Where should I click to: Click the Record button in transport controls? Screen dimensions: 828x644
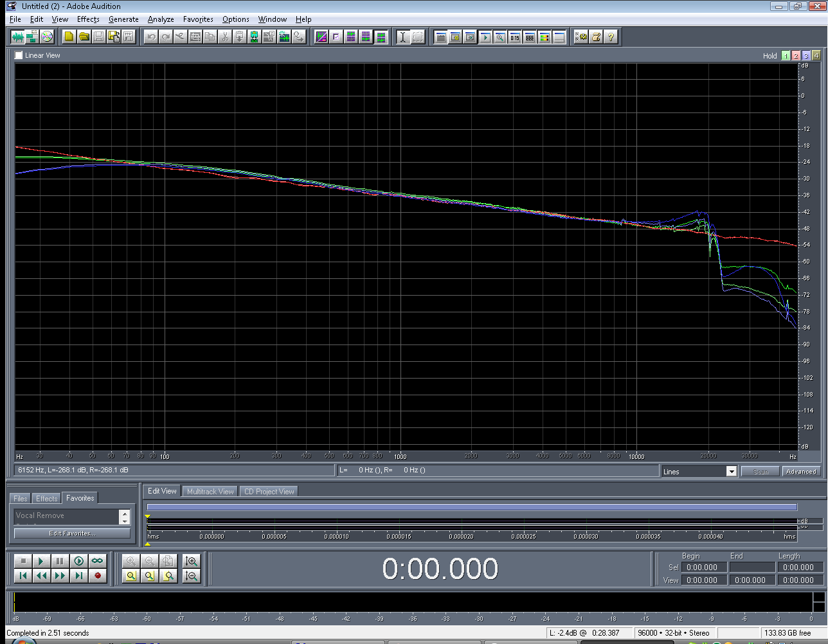98,576
